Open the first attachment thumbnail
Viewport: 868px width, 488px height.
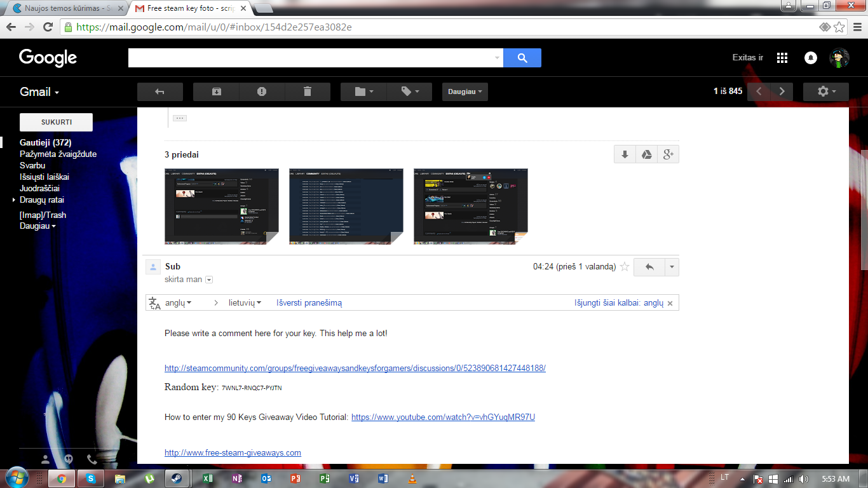coord(222,206)
